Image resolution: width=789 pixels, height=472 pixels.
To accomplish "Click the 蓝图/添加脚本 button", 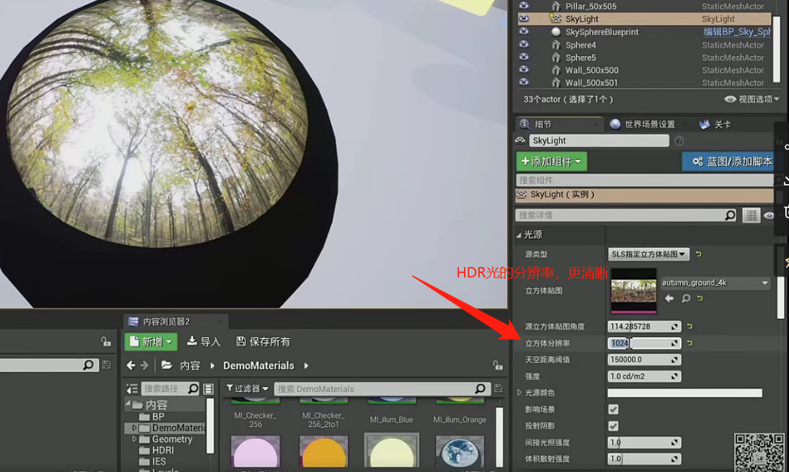I will 729,161.
